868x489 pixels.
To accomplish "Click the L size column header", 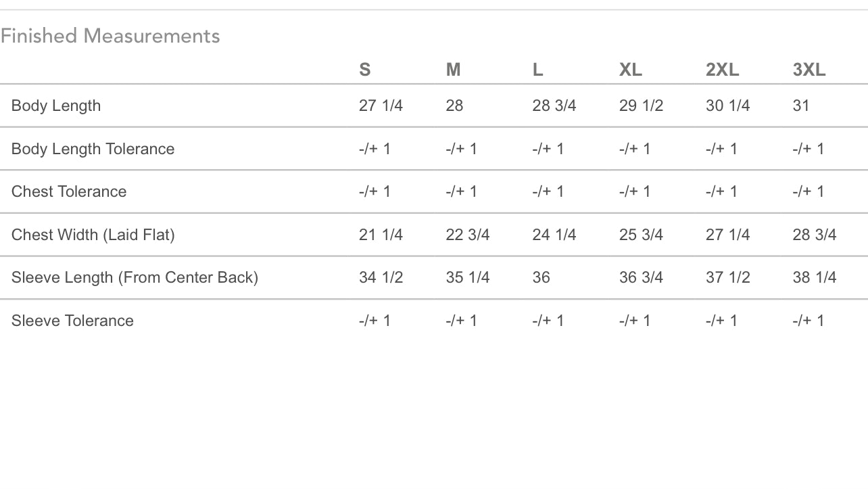I will click(x=538, y=70).
